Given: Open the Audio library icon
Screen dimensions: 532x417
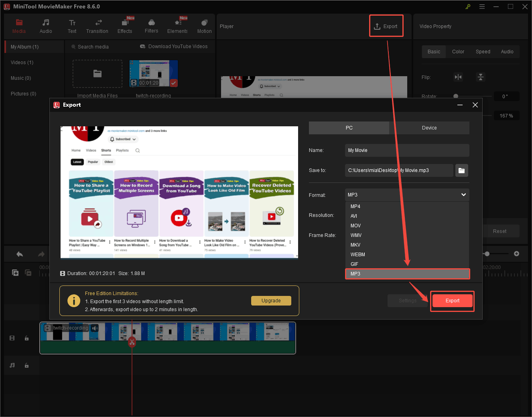Looking at the screenshot, I should 46,22.
